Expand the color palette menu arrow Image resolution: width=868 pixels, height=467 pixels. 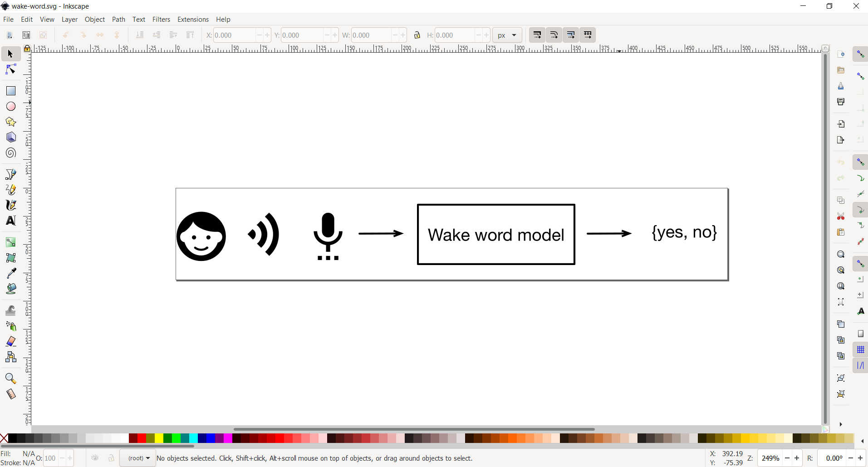862,441
